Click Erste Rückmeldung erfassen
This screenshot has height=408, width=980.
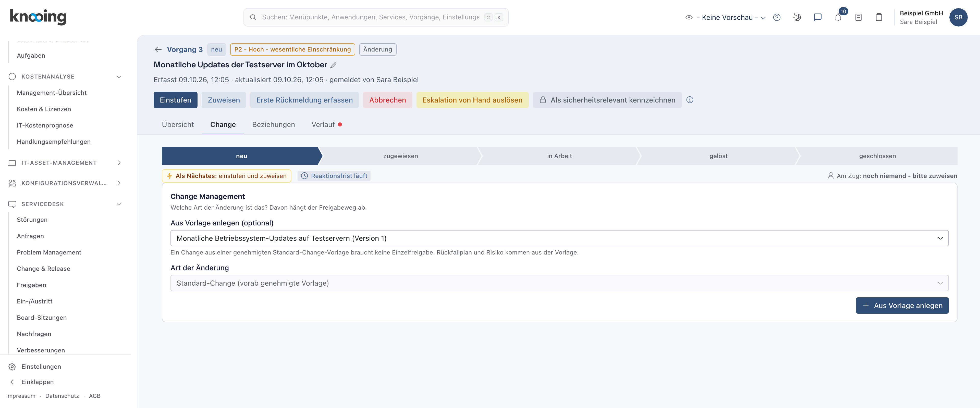click(x=304, y=100)
